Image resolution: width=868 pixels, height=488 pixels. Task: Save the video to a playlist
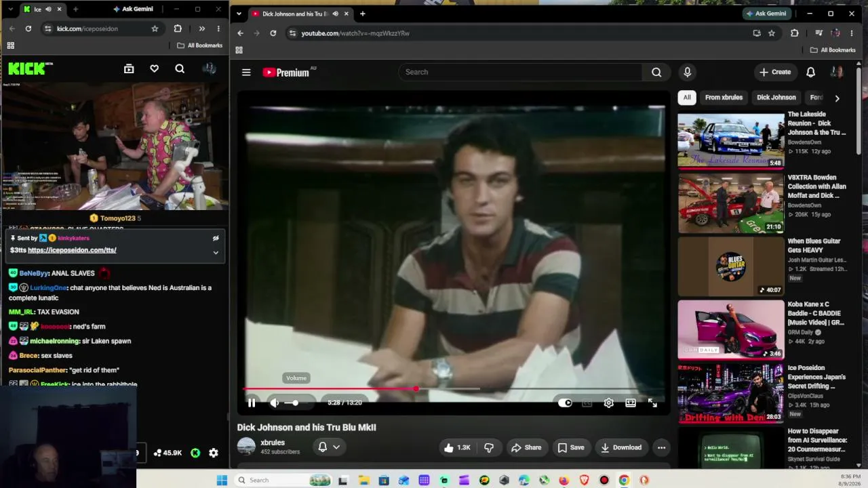pos(570,447)
